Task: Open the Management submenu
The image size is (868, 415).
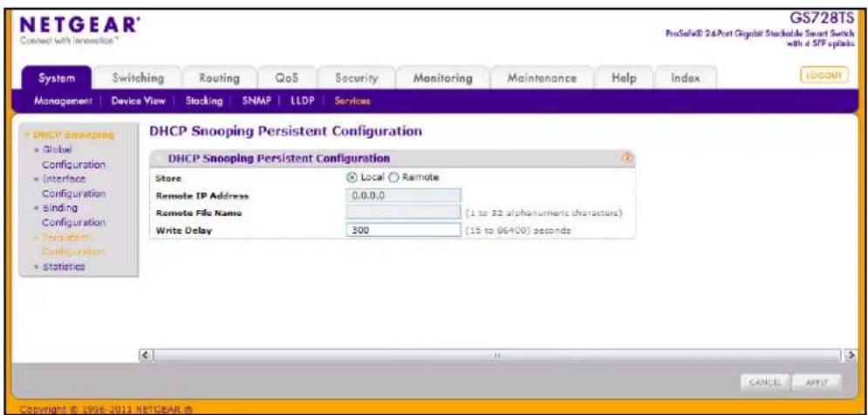Action: (61, 101)
